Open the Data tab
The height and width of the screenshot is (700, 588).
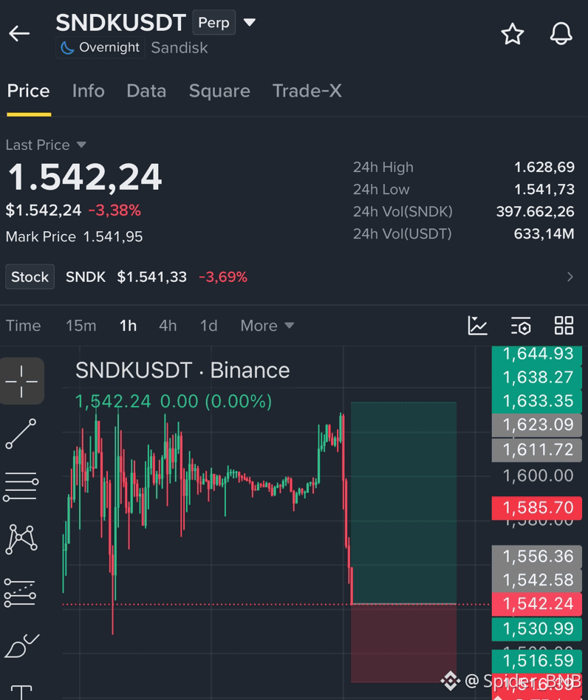point(146,91)
